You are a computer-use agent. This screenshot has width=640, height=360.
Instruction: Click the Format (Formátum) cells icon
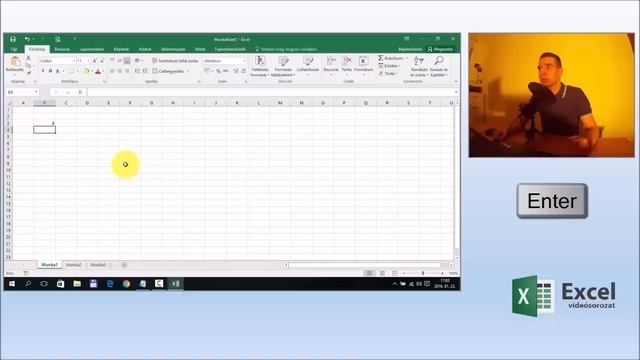pyautogui.click(x=363, y=61)
